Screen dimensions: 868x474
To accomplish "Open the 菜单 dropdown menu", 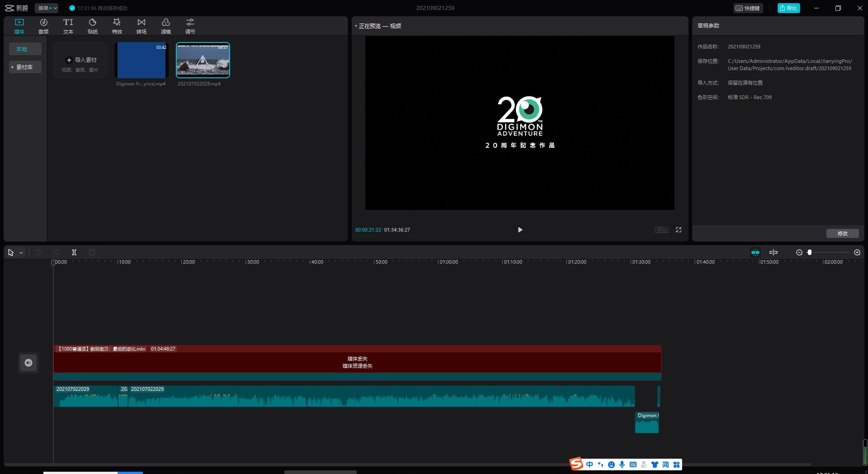I will tap(47, 8).
